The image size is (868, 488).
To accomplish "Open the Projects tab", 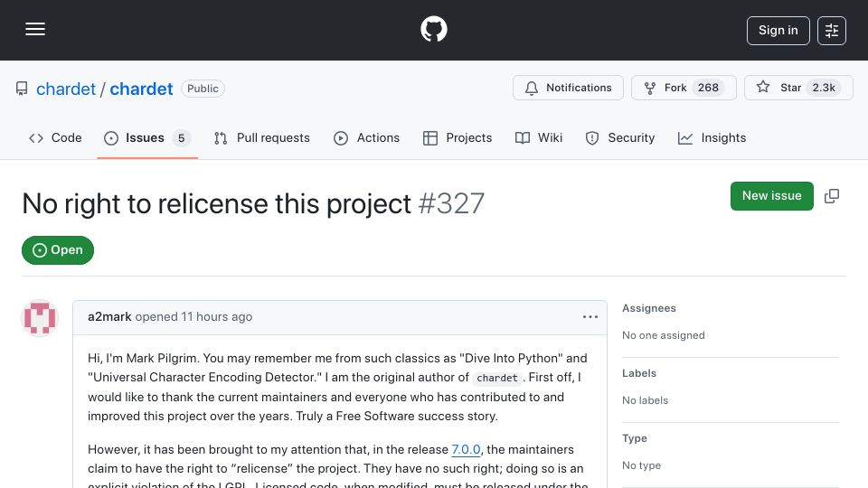I will 458,137.
